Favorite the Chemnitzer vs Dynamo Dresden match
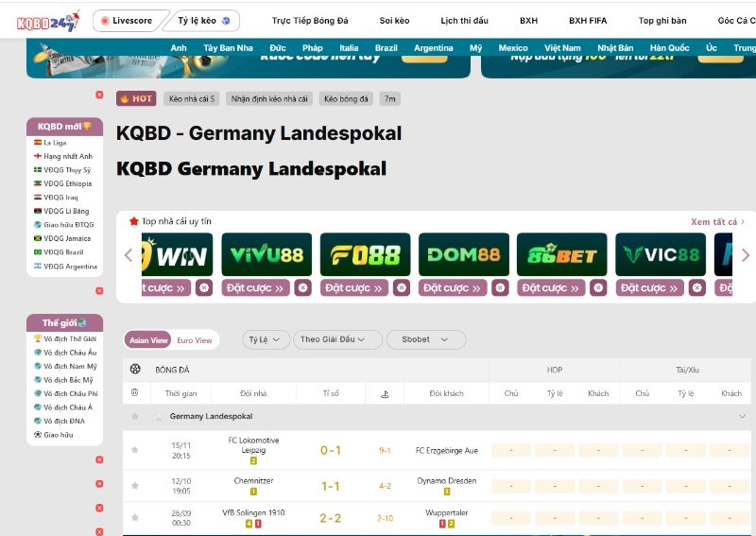Screen dimensions: 756x536 (x=135, y=486)
